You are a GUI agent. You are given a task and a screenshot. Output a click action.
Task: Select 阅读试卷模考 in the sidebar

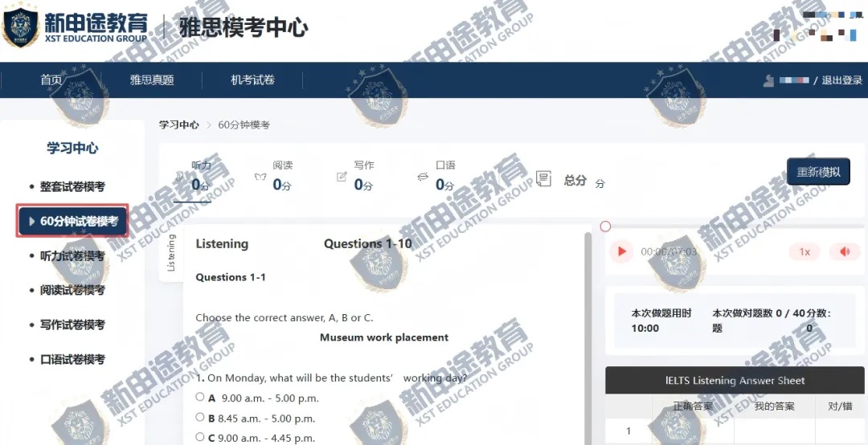pyautogui.click(x=72, y=290)
